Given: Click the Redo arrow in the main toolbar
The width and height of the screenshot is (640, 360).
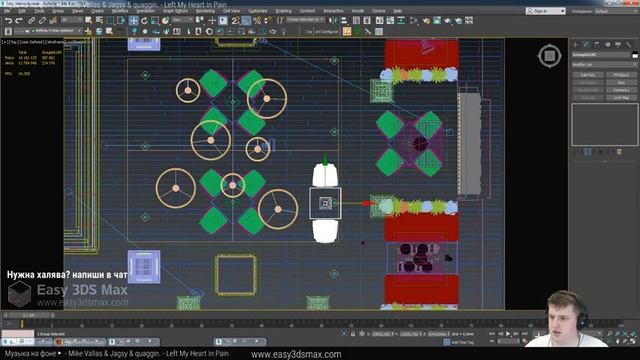Looking at the screenshot, I should pos(19,20).
